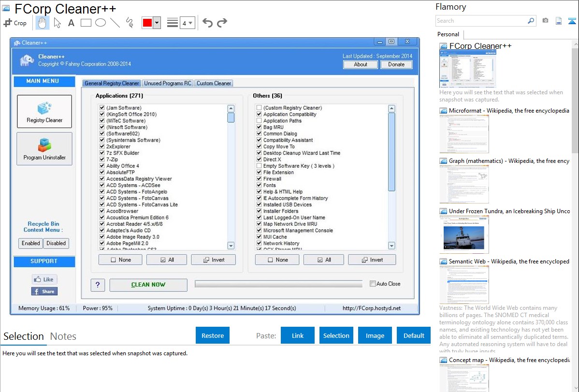Uncheck the Network History checkbox
Screen dimensions: 579x392
(x=259, y=244)
